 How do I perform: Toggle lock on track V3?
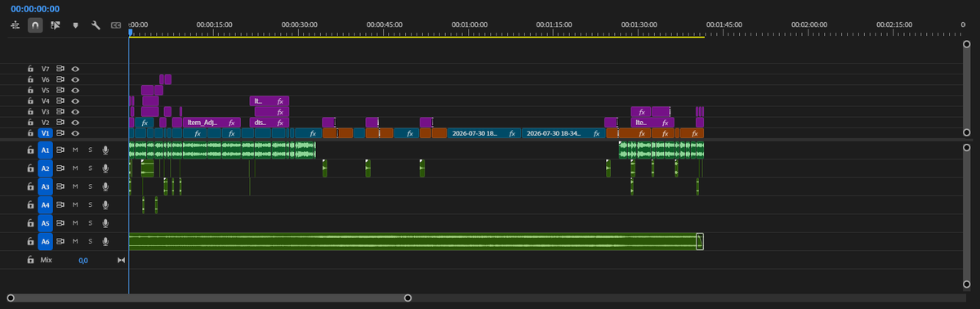point(30,111)
